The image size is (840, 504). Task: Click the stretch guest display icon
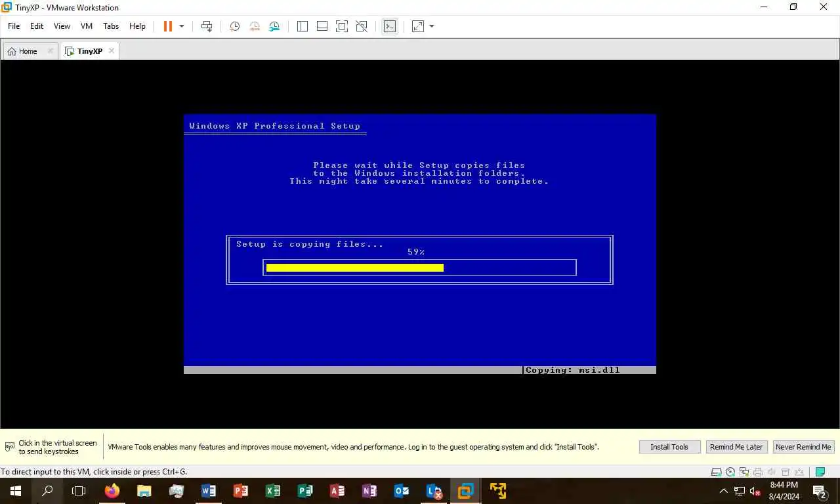pyautogui.click(x=418, y=26)
